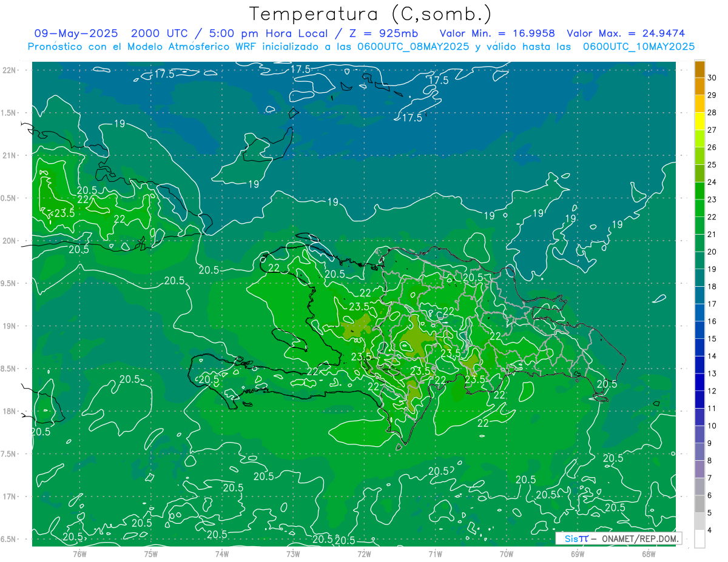728x562 pixels.
Task: Click the '21N' latitude label
Action: pos(10,156)
